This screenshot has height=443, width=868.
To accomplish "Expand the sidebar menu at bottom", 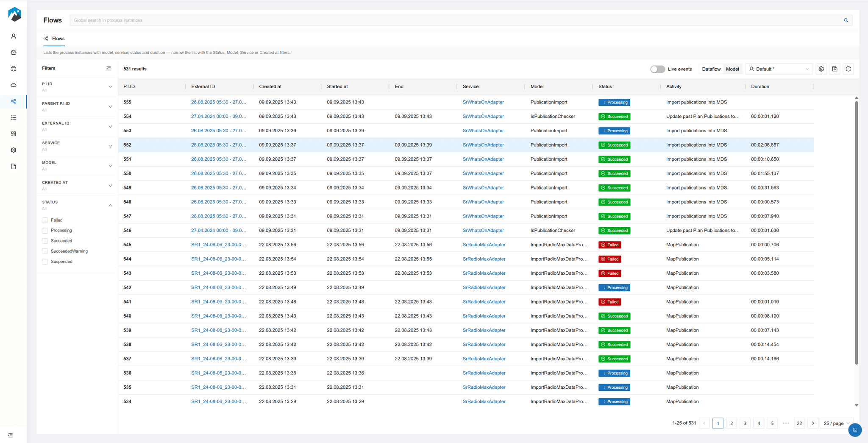I will pos(11,435).
